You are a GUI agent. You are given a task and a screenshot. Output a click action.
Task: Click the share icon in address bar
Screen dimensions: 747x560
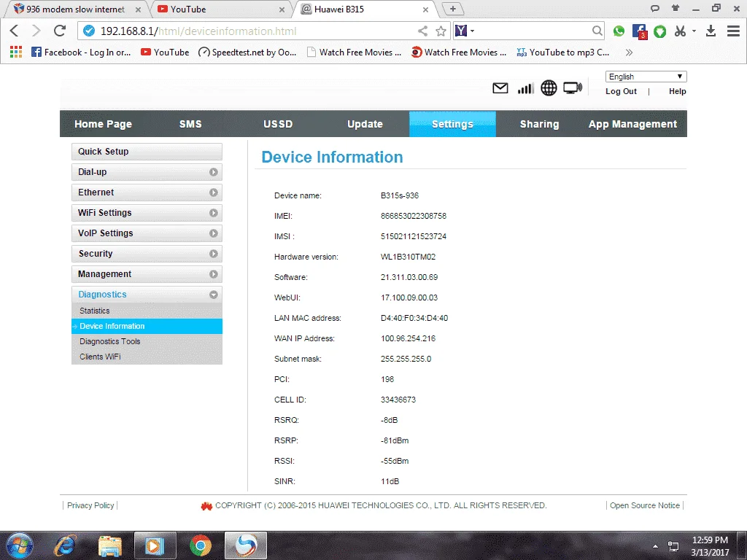coord(422,31)
